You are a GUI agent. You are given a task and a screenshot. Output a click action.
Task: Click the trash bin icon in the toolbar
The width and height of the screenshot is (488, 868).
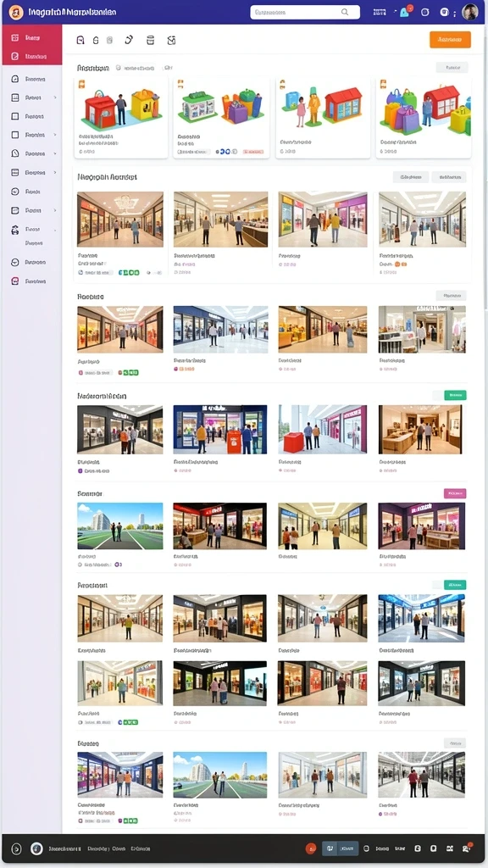[150, 40]
